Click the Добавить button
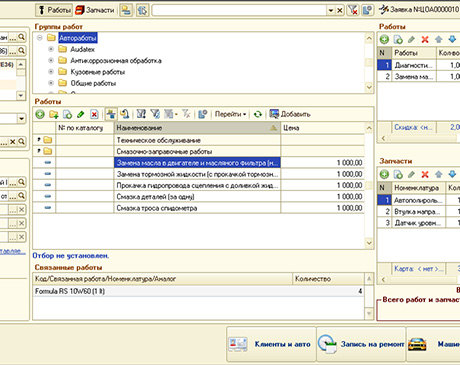This screenshot has height=365, width=460. tap(290, 114)
